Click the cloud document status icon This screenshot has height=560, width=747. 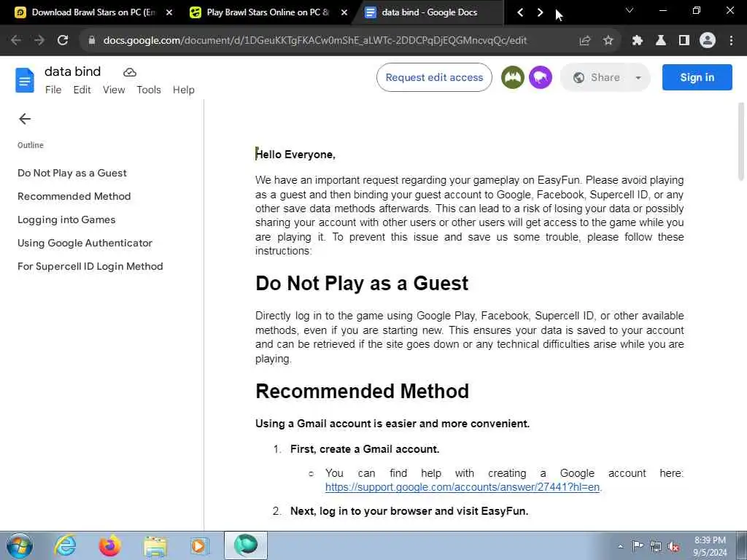[130, 72]
